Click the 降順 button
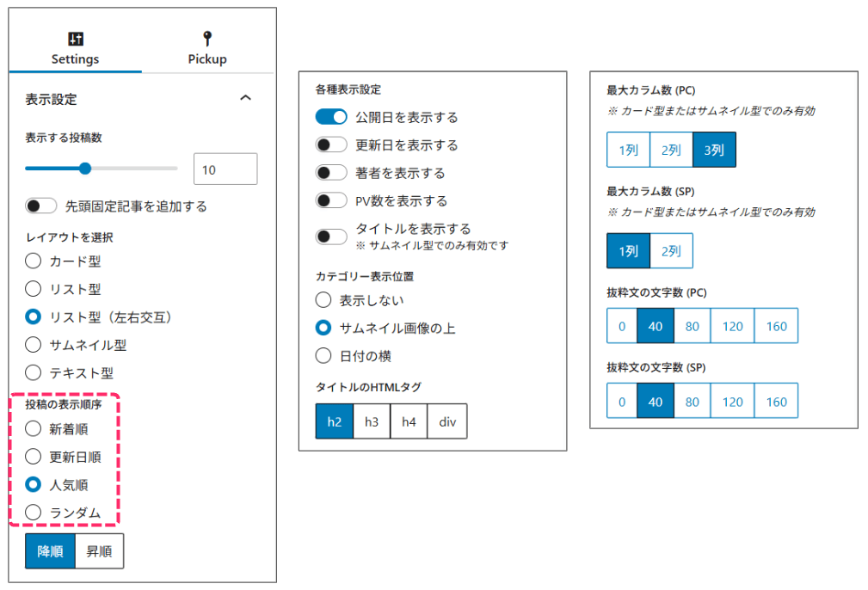Viewport: 868px width, 590px height. [x=51, y=551]
